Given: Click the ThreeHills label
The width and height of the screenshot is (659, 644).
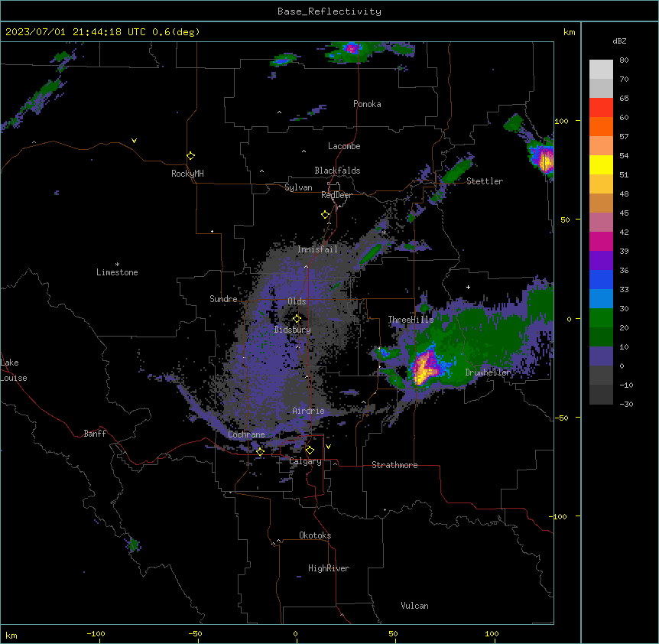Looking at the screenshot, I should coord(411,320).
